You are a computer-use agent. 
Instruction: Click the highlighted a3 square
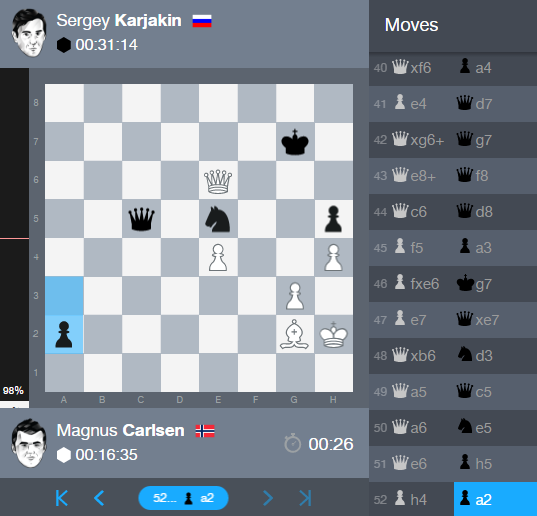coord(64,296)
